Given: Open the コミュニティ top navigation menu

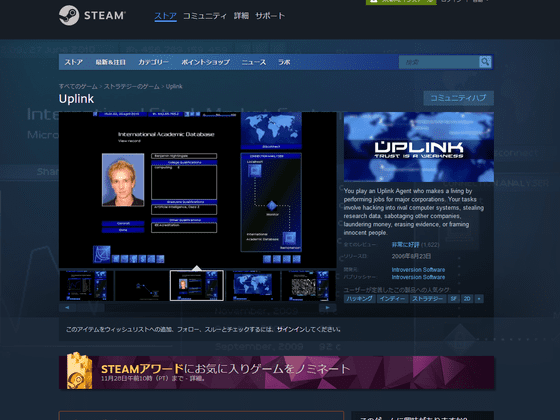Looking at the screenshot, I should click(205, 16).
